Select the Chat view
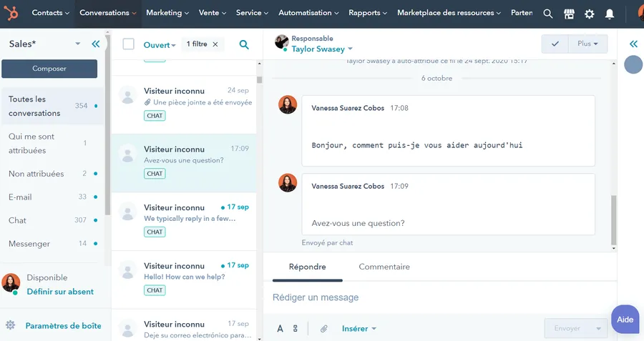 click(52, 220)
